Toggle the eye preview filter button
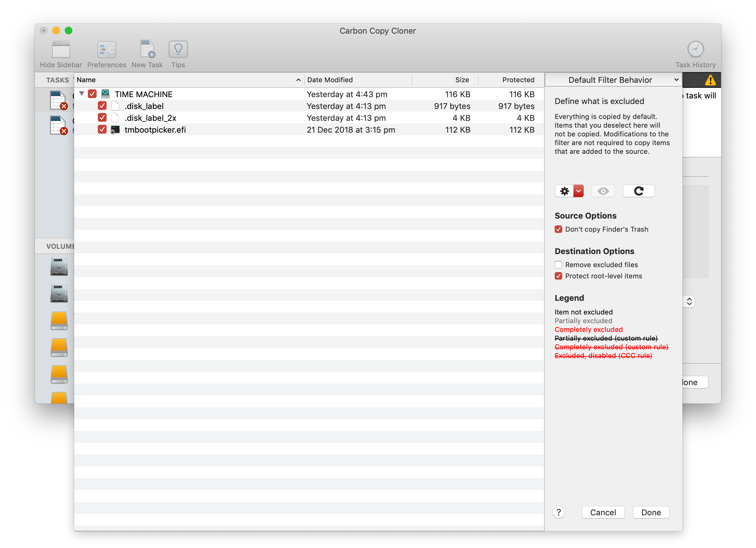756x548 pixels. tap(603, 191)
